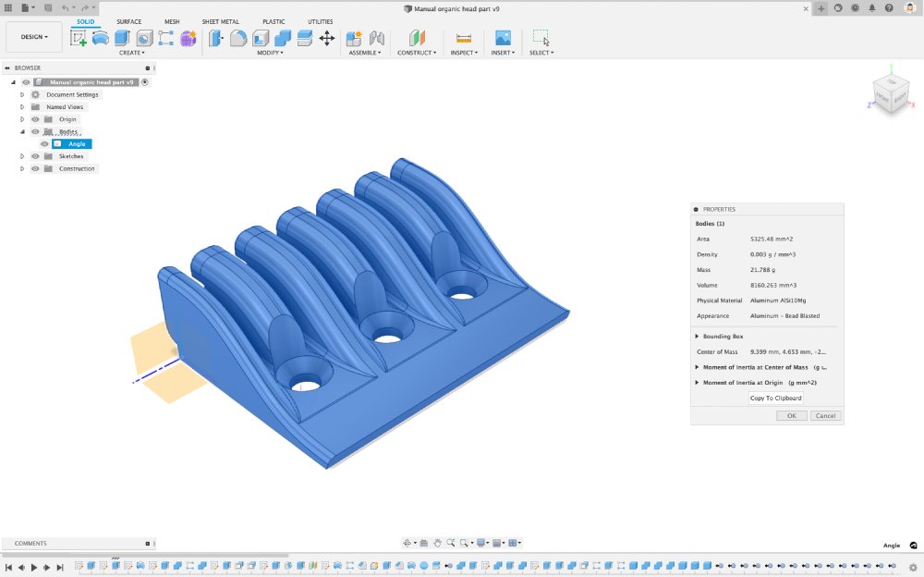Click OK in Properties dialog

click(x=792, y=416)
